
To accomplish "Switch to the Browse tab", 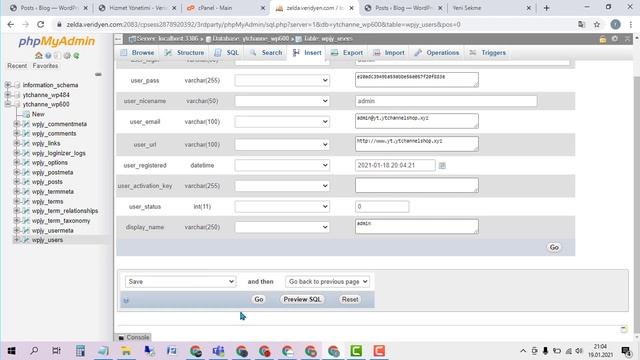I will [x=137, y=53].
